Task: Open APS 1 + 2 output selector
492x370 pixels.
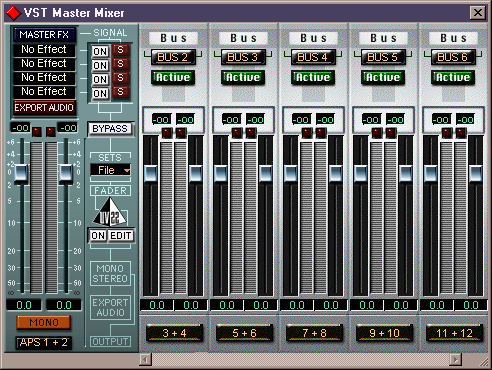Action: tap(44, 343)
